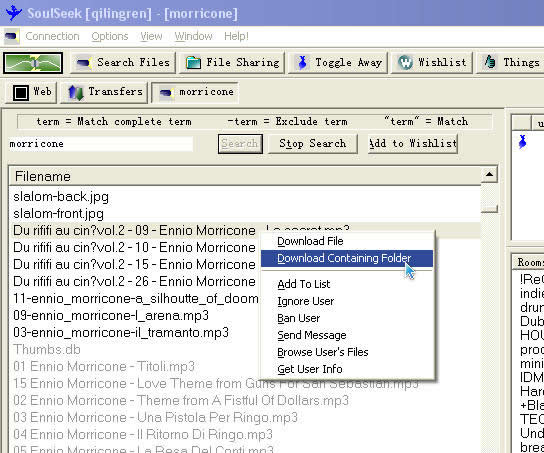Select Du rififi vol.2 - 15 result row
The width and height of the screenshot is (544, 453).
pyautogui.click(x=135, y=265)
